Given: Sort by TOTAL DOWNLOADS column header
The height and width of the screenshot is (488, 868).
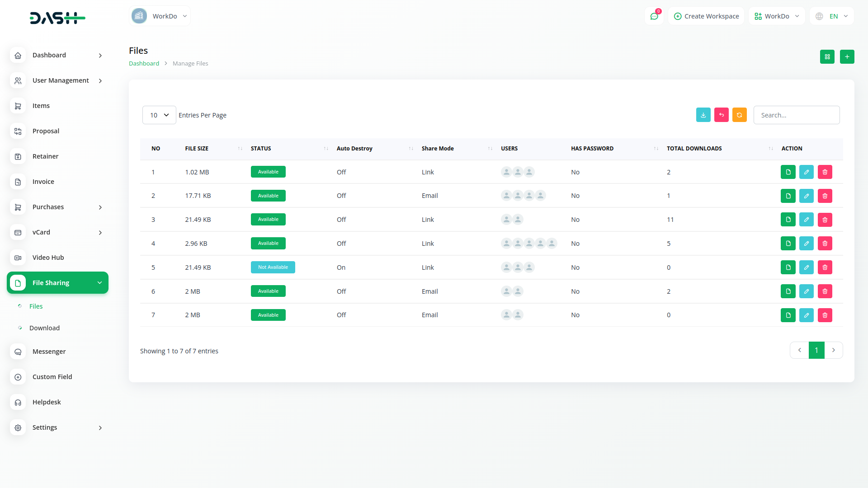Looking at the screenshot, I should 694,149.
